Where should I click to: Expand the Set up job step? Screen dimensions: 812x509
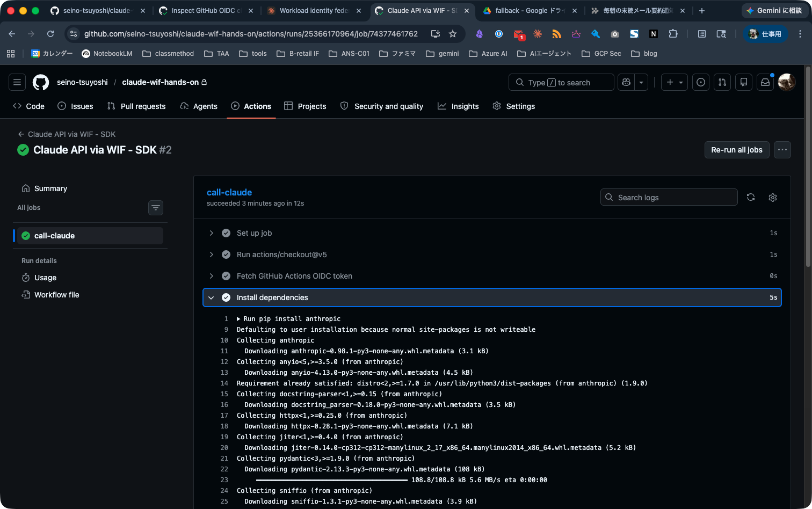coord(492,233)
